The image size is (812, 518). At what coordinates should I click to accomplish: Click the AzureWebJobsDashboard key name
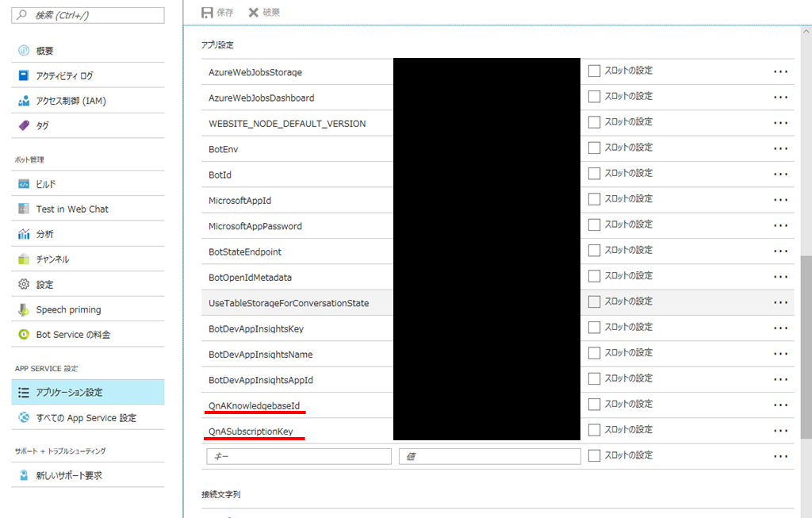pos(262,98)
